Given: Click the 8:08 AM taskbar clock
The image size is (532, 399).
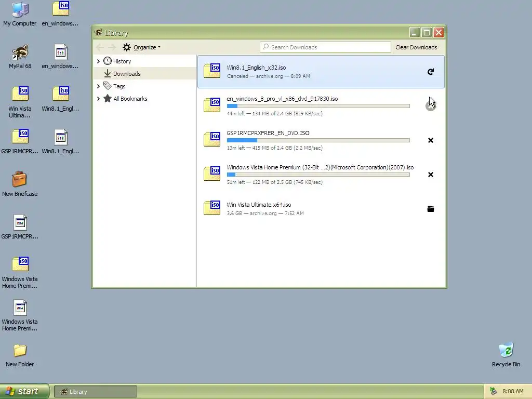Looking at the screenshot, I should tap(513, 391).
